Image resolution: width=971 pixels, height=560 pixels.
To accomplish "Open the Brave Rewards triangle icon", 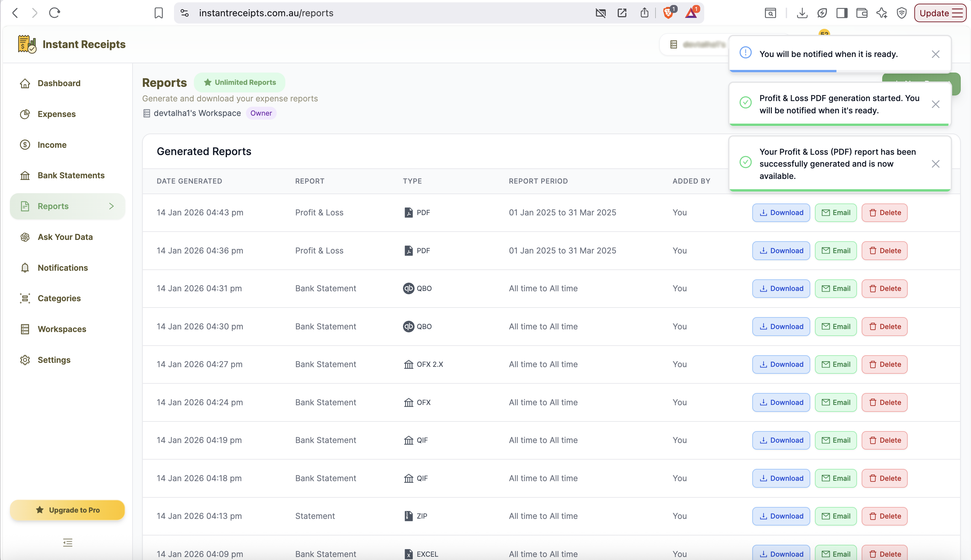I will (691, 13).
